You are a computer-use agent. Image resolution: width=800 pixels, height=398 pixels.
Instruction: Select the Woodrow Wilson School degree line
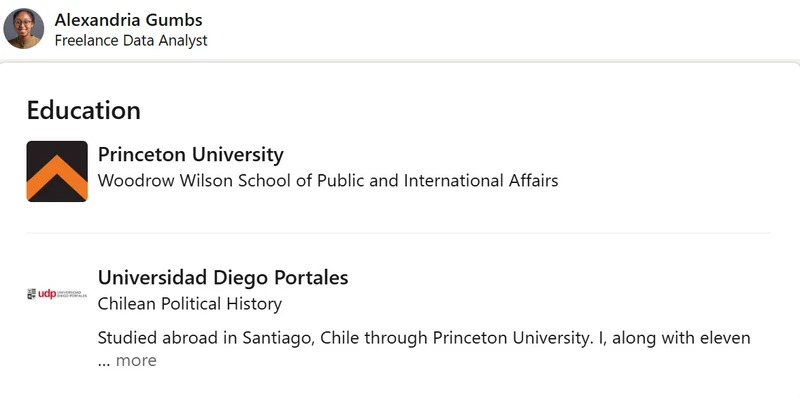click(x=328, y=181)
